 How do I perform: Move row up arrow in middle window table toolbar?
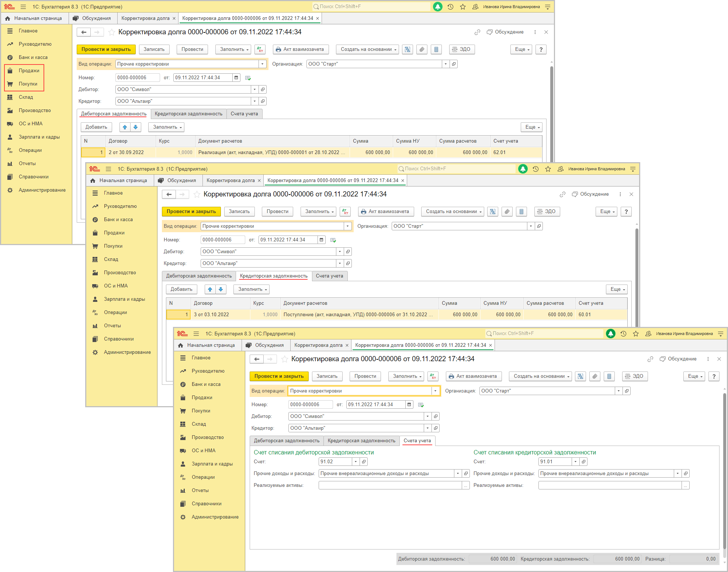(210, 289)
